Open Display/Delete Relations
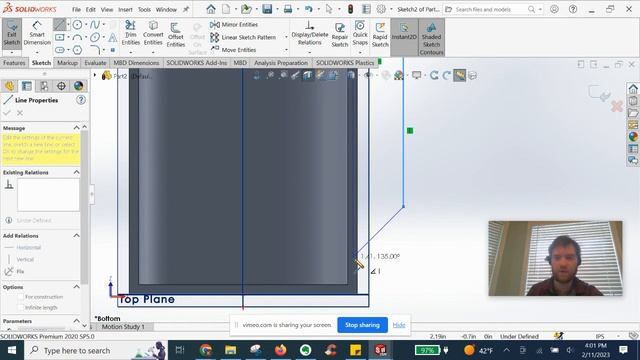This screenshot has width=640, height=360. (x=310, y=33)
